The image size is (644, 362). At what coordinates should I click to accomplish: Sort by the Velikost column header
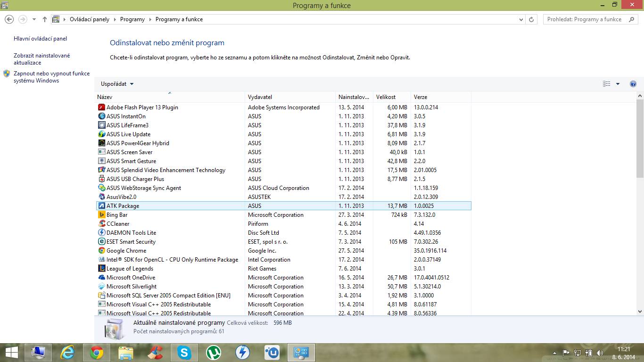[x=392, y=97]
